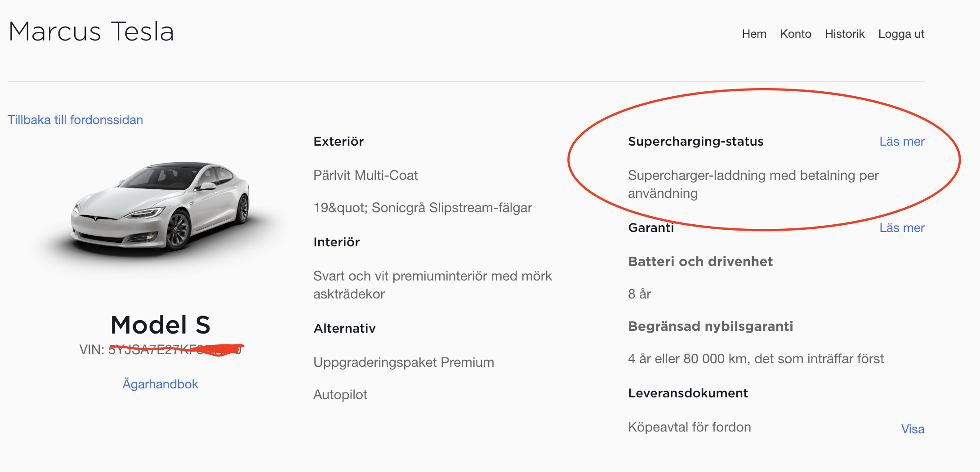This screenshot has width=980, height=472.
Task: Go to the Konto page
Action: click(795, 34)
